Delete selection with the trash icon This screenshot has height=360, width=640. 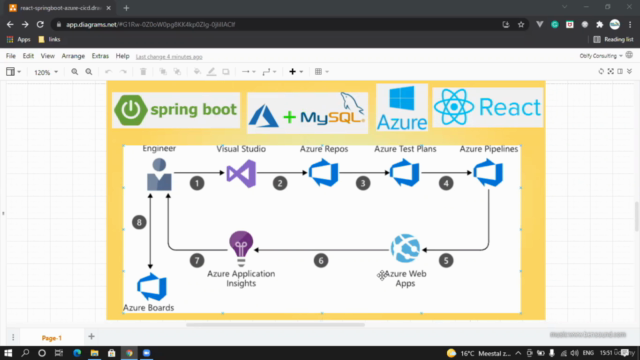[x=143, y=72]
